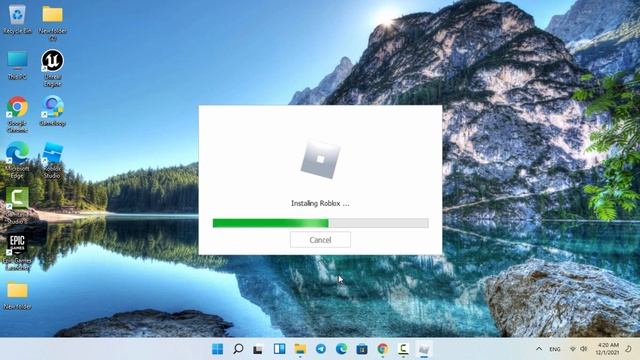The height and width of the screenshot is (360, 640).
Task: Open Telegram from taskbar
Action: tap(321, 349)
